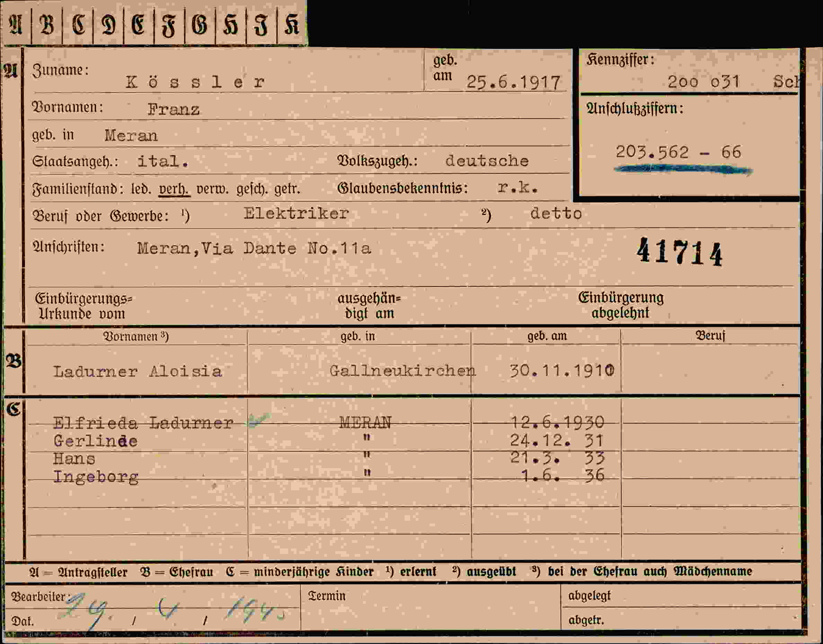Click the blue checkmark beside Elfrieda Ladurner
The width and height of the screenshot is (823, 644).
[x=259, y=420]
